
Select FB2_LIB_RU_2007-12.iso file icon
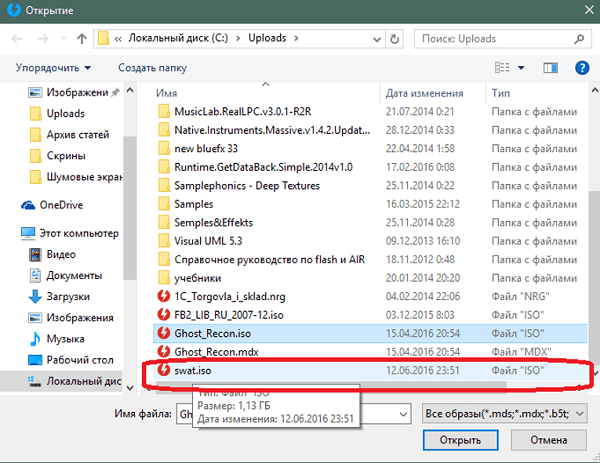(164, 315)
